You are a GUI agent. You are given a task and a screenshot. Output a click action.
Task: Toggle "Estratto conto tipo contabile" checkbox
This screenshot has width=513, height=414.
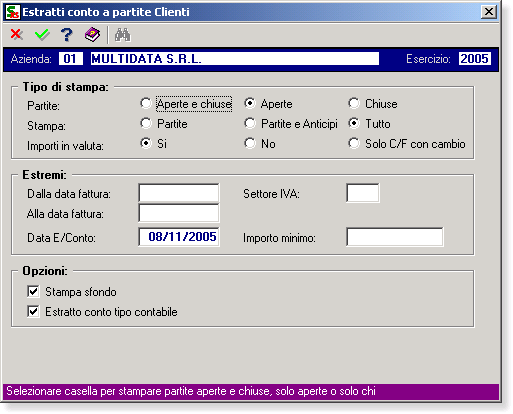[33, 312]
